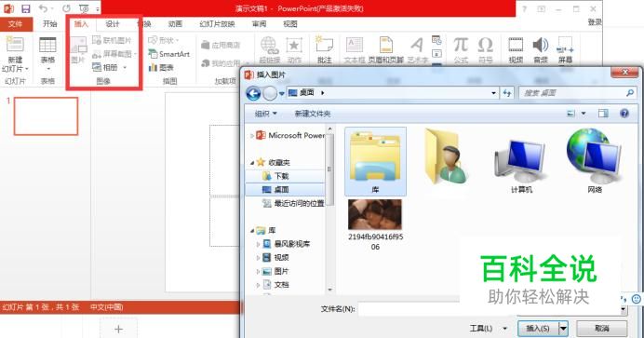This screenshot has width=644, height=338.
Task: Click the 新建文件夹 New Folder button
Action: 313,114
